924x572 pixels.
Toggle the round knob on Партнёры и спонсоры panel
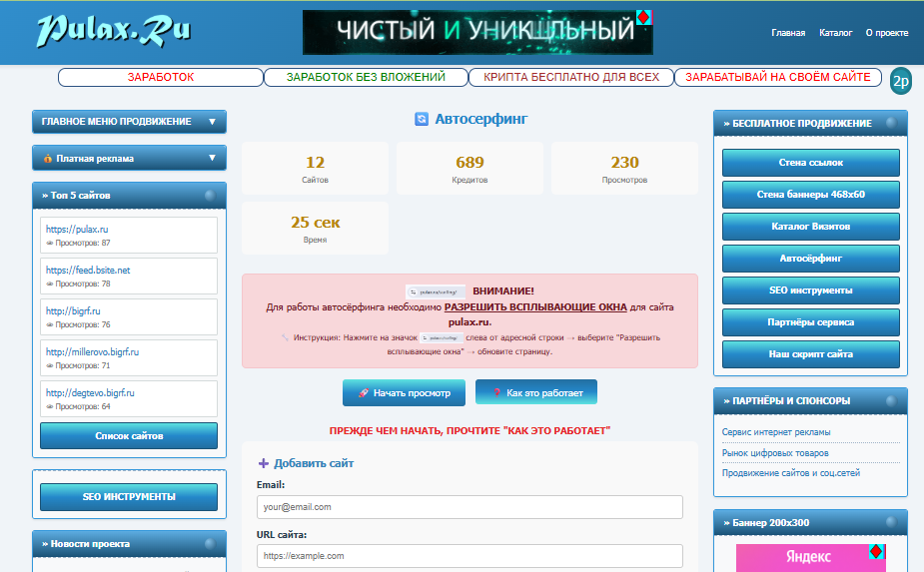(x=892, y=400)
